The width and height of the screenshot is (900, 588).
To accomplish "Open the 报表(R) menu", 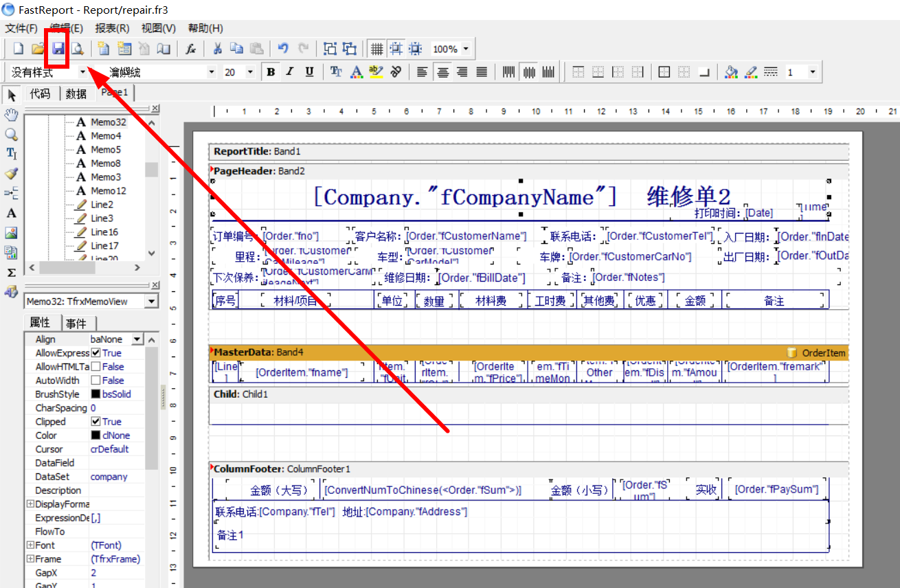I will click(x=112, y=28).
